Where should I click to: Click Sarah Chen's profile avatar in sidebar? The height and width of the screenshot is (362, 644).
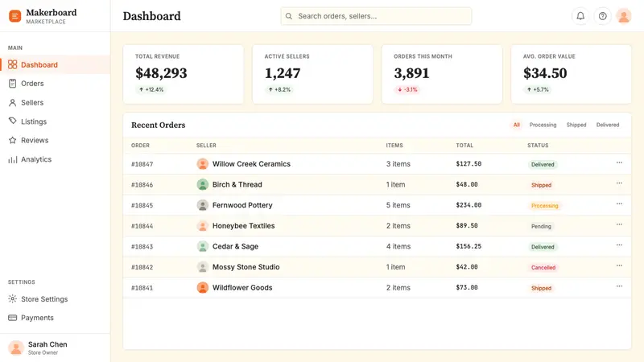pos(16,348)
